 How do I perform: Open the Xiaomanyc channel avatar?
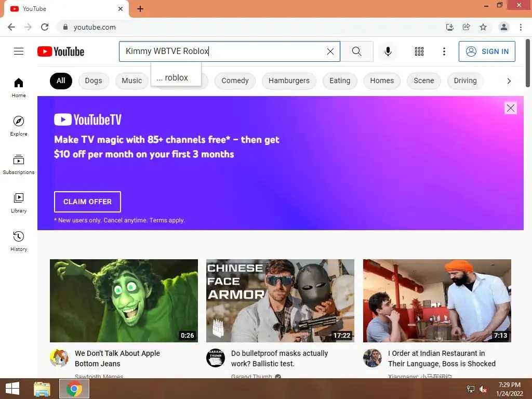(372, 358)
